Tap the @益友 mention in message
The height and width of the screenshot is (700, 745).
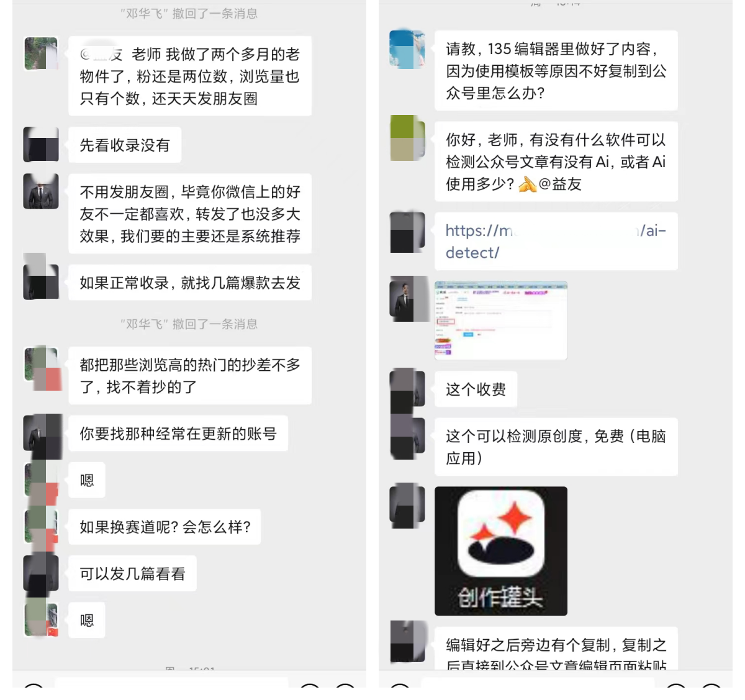(560, 184)
